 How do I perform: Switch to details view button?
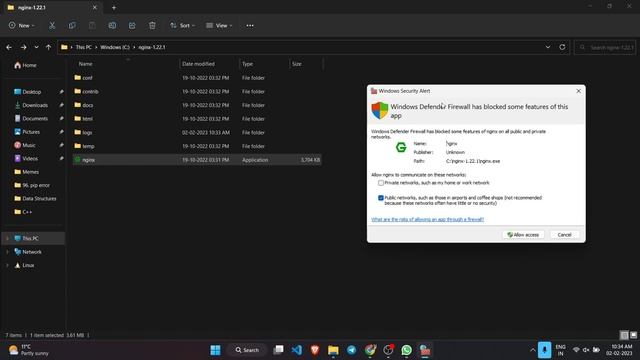tap(624, 335)
